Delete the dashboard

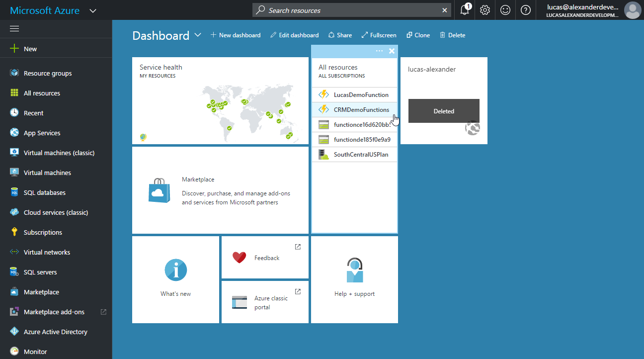(x=452, y=35)
